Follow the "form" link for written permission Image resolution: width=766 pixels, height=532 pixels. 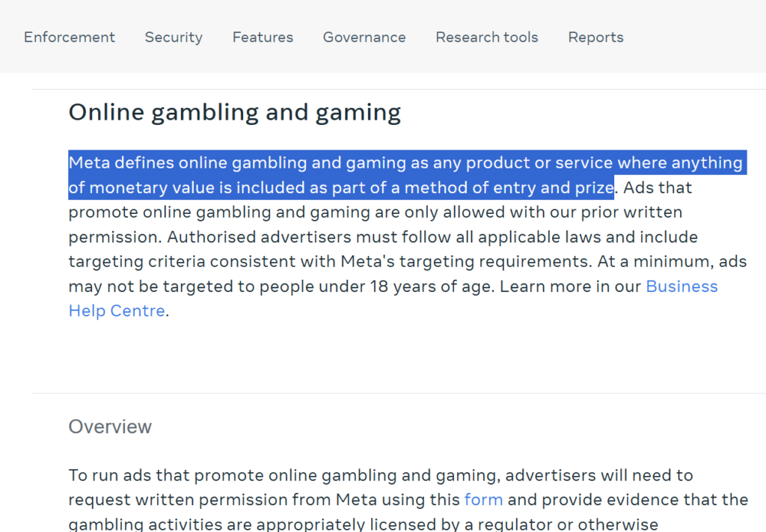pyautogui.click(x=483, y=500)
